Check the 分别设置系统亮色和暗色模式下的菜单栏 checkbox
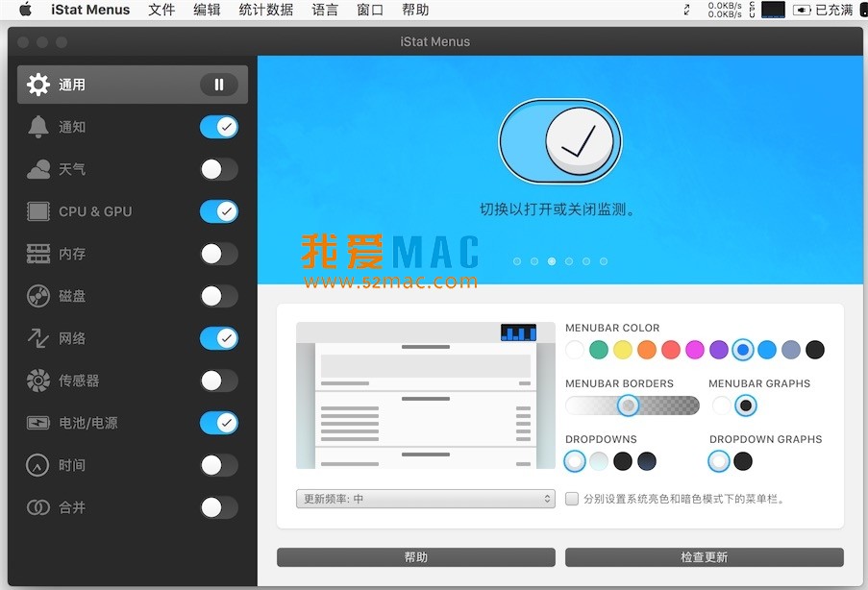Viewport: 868px width, 590px height. [572, 499]
